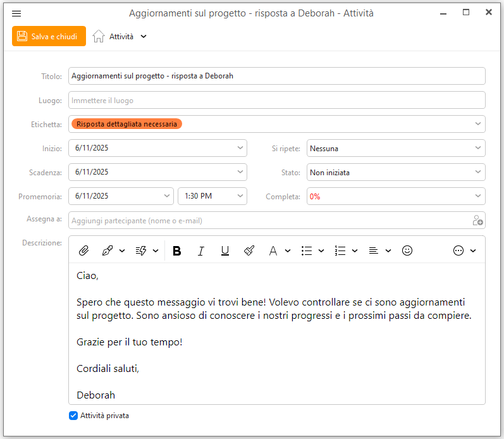Open the Si ripete Nessuna dropdown

(396, 148)
